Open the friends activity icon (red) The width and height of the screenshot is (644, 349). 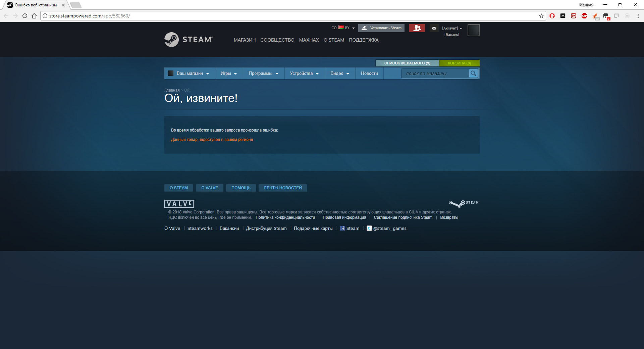[417, 28]
